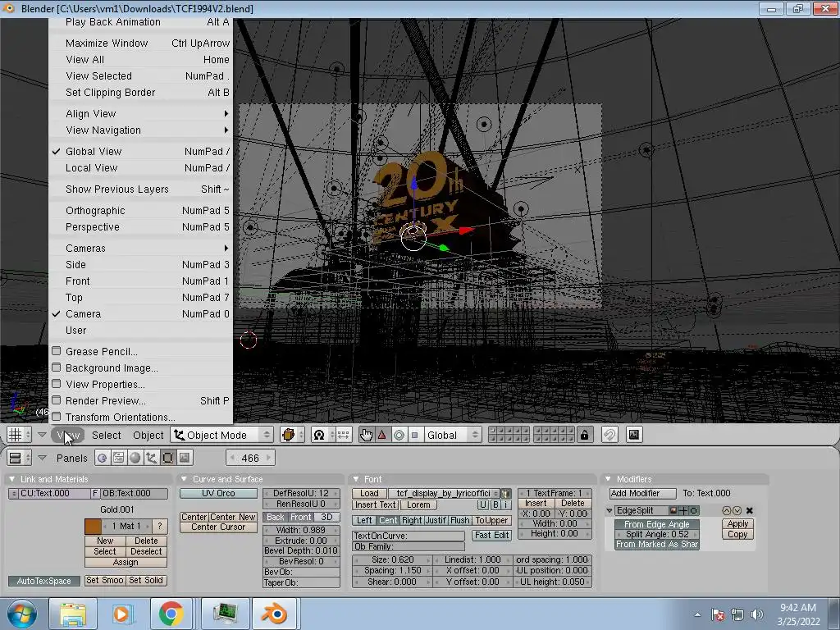Open the Shading context sphere icon
This screenshot has height=630, width=840.
135,458
